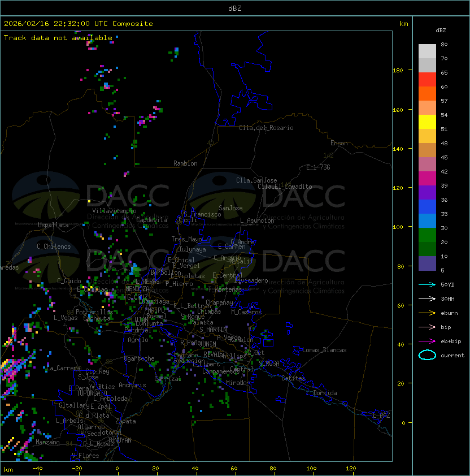Click the 'Clla.del_Rosario' map label
Image resolution: width=470 pixels, height=476 pixels.
(266, 128)
